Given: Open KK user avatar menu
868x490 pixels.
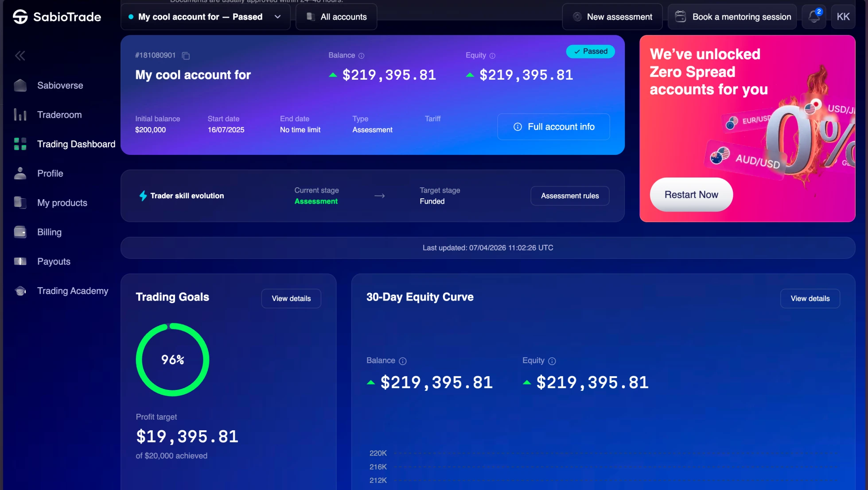Looking at the screenshot, I should coord(843,17).
